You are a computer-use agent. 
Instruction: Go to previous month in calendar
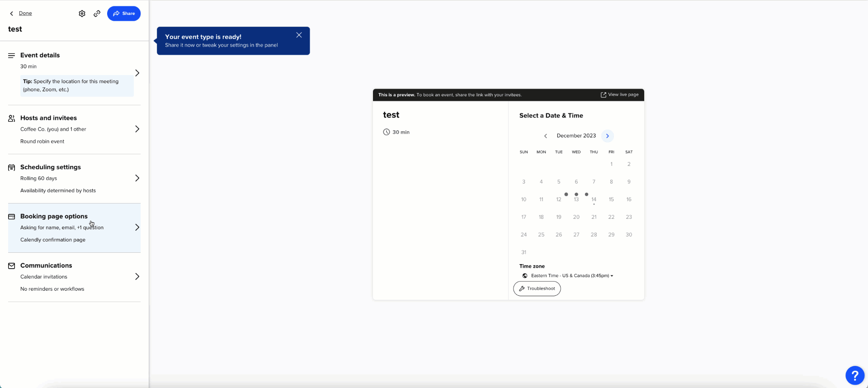click(x=546, y=136)
